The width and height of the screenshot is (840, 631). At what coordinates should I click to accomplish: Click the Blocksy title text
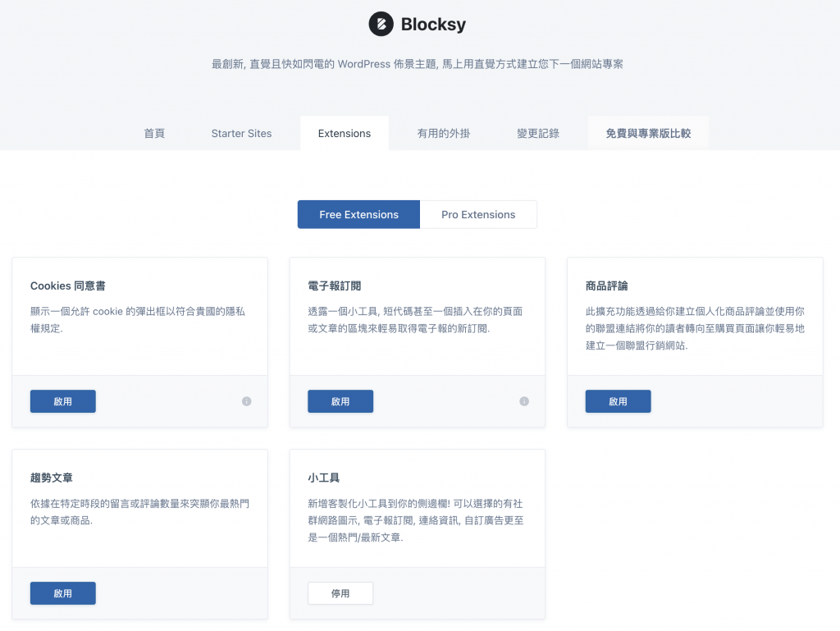433,24
